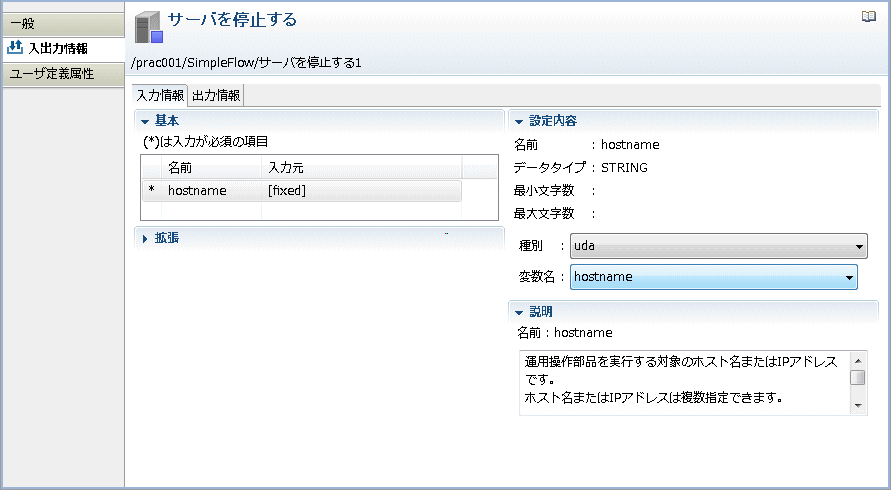Image resolution: width=891 pixels, height=490 pixels.
Task: Click inside the hostname description text box
Action: (685, 383)
